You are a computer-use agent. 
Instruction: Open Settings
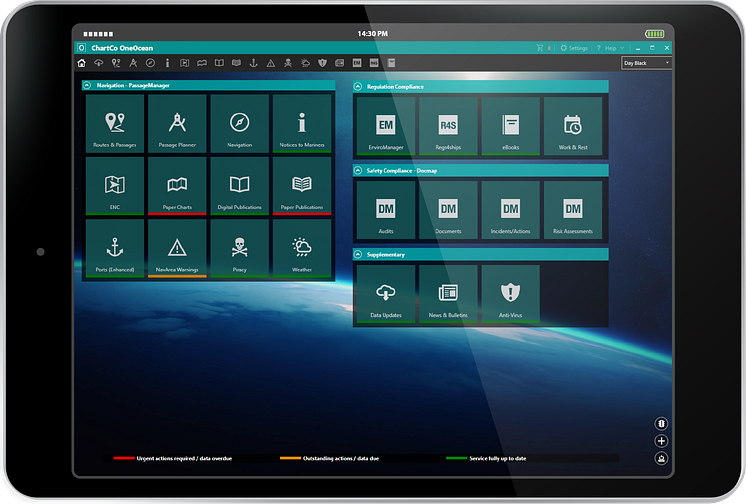pyautogui.click(x=574, y=48)
